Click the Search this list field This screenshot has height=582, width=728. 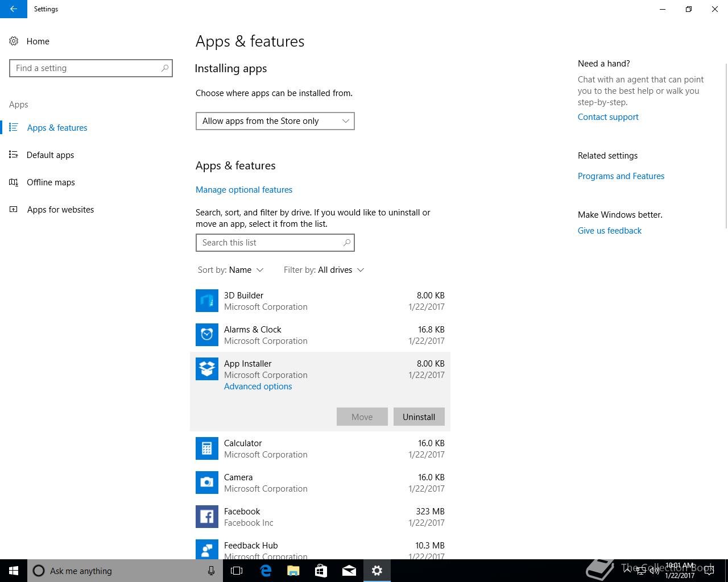pyautogui.click(x=275, y=243)
